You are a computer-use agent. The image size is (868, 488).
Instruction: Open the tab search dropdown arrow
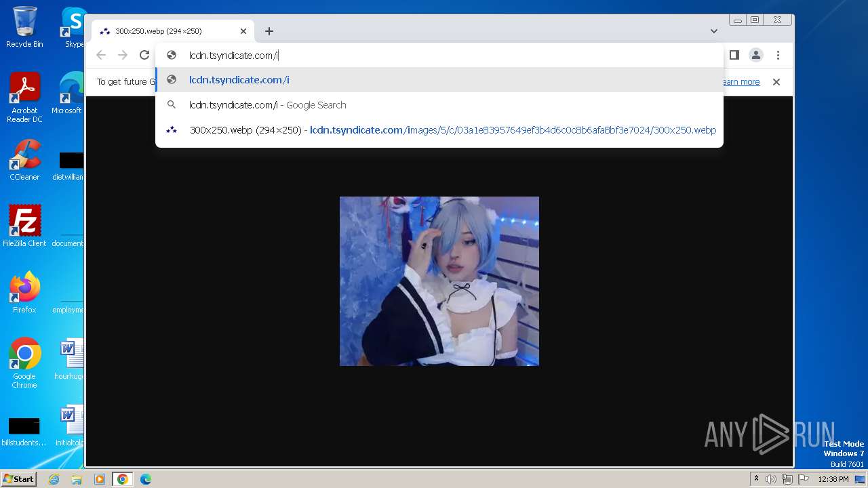(x=714, y=31)
